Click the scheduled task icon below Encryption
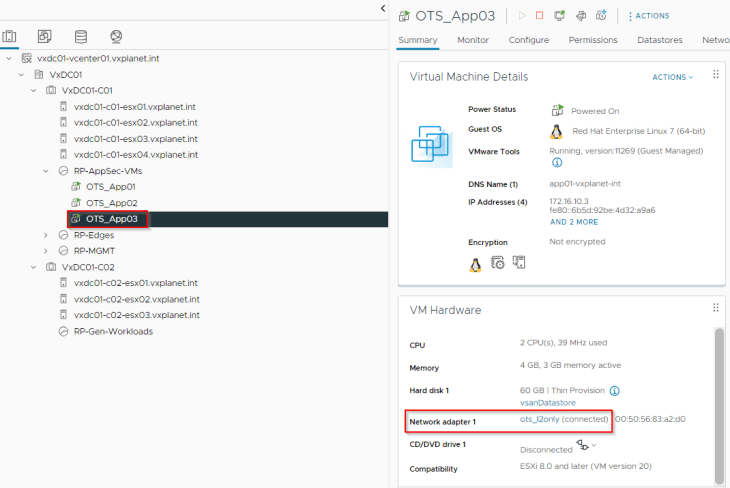 [x=497, y=263]
